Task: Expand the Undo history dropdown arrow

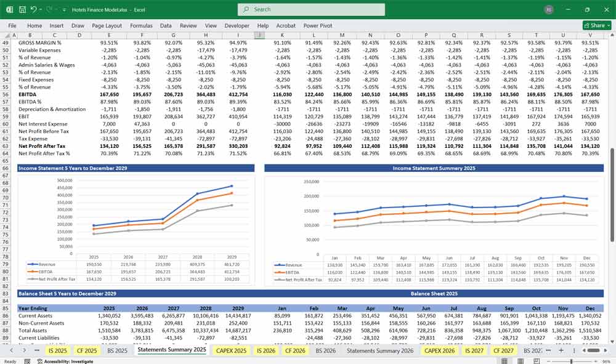Action: (41, 9)
